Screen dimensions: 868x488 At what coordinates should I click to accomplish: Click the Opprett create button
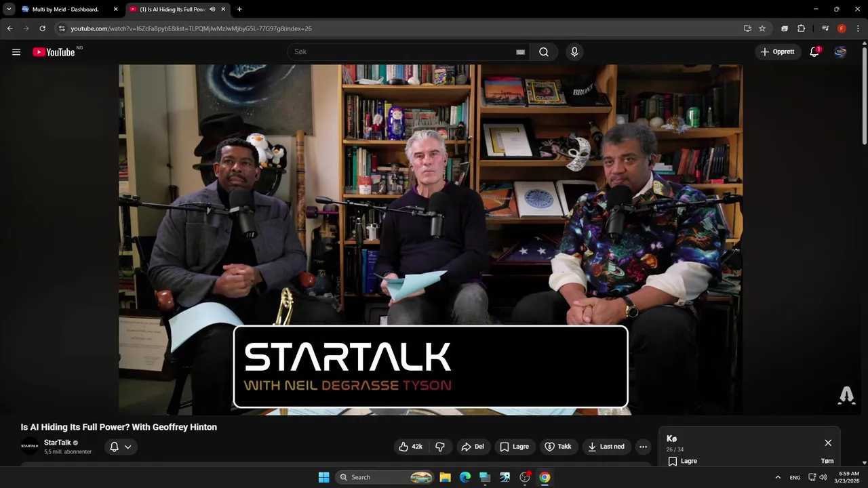coord(777,52)
